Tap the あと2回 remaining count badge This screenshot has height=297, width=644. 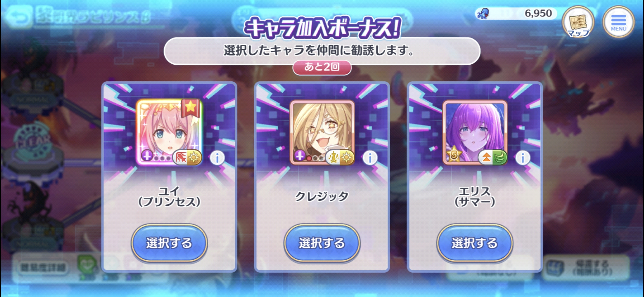[322, 67]
